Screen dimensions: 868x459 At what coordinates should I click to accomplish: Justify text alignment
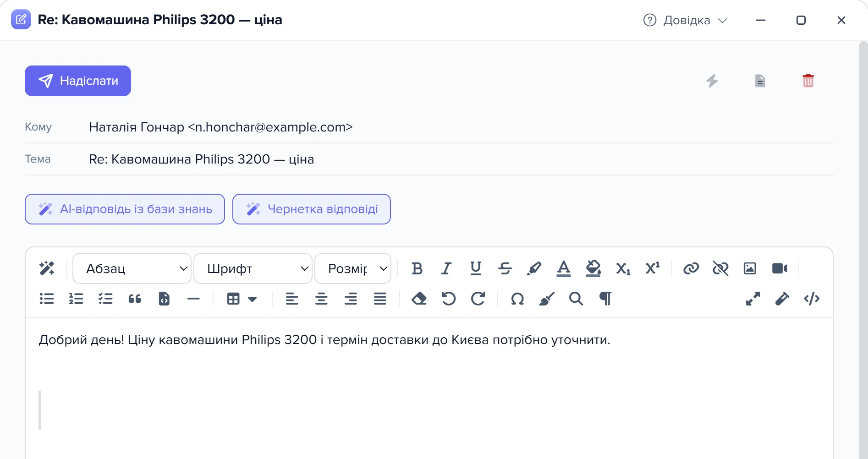(x=380, y=299)
